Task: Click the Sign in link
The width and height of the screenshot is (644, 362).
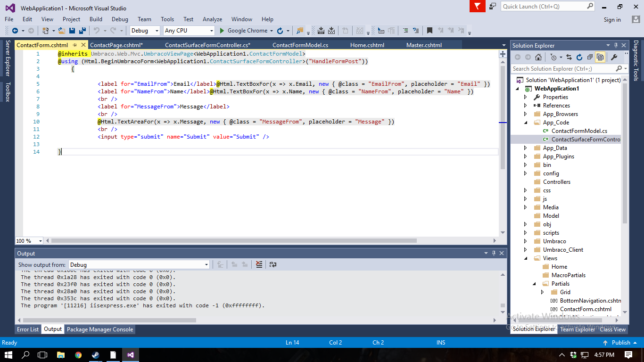Action: pyautogui.click(x=612, y=20)
